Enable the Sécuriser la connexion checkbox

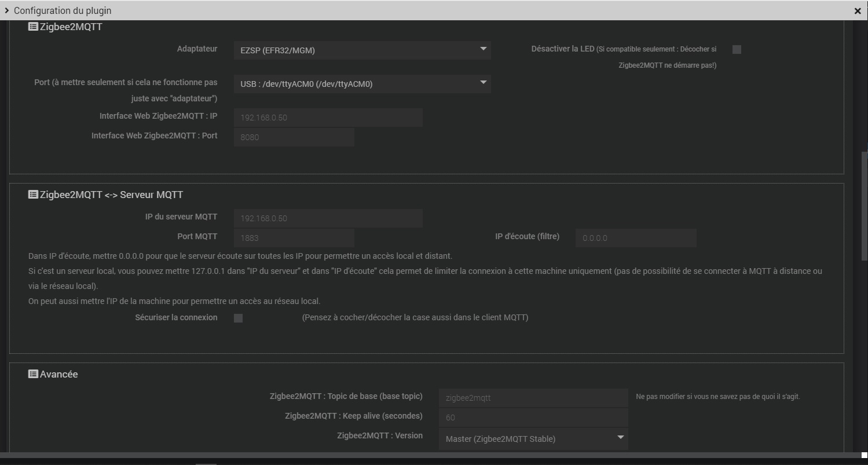click(x=238, y=318)
